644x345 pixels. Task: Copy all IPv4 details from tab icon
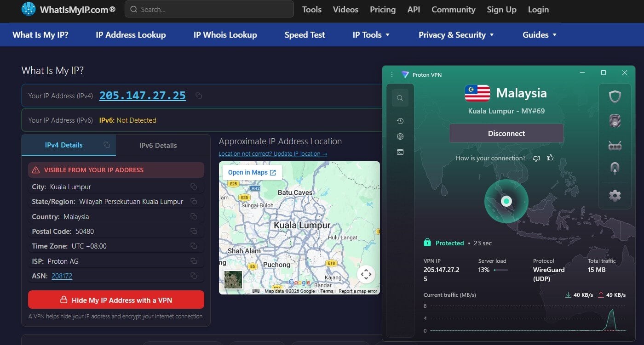click(107, 145)
